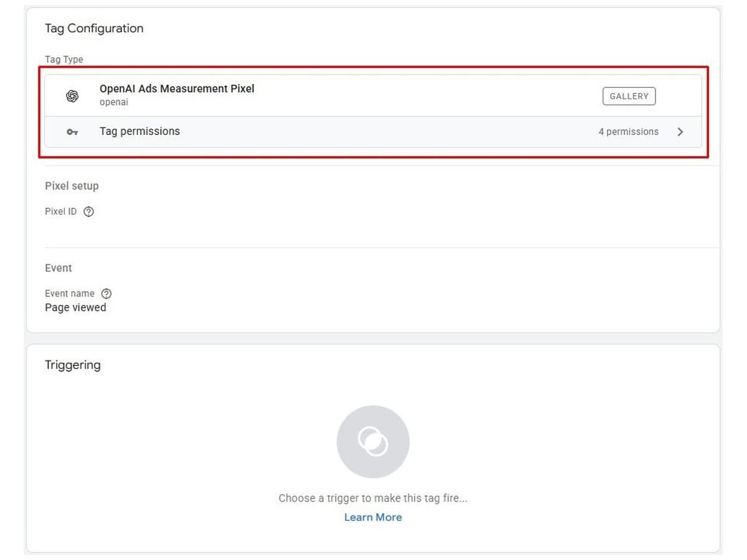Click the Pixel setup section label

tap(72, 186)
